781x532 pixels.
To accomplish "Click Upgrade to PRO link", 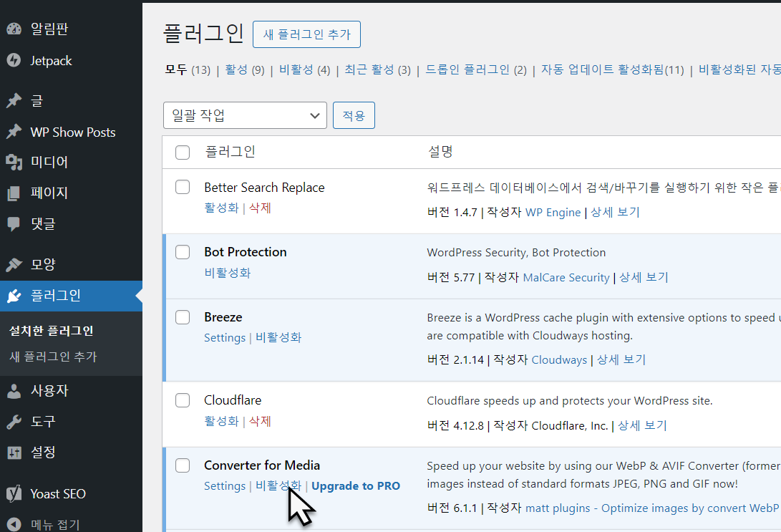I will tap(356, 485).
